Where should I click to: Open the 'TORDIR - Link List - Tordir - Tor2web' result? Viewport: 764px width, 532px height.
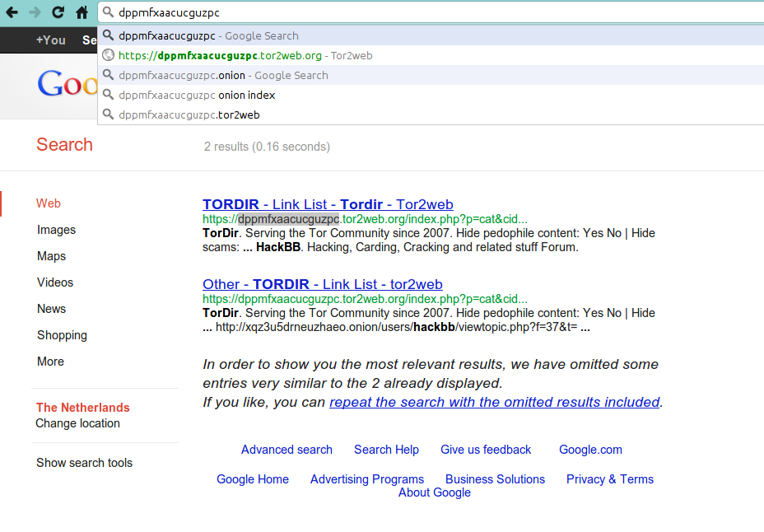point(328,204)
